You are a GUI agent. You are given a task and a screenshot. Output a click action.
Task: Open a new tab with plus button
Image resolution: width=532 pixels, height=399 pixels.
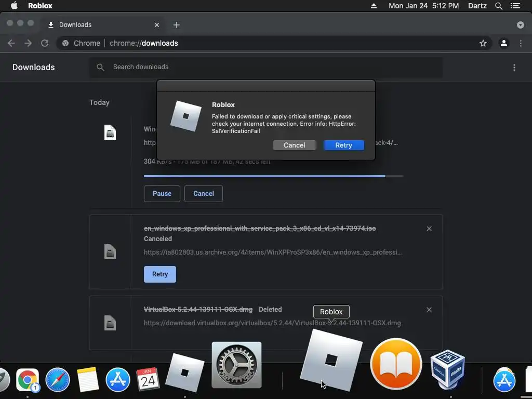click(177, 25)
